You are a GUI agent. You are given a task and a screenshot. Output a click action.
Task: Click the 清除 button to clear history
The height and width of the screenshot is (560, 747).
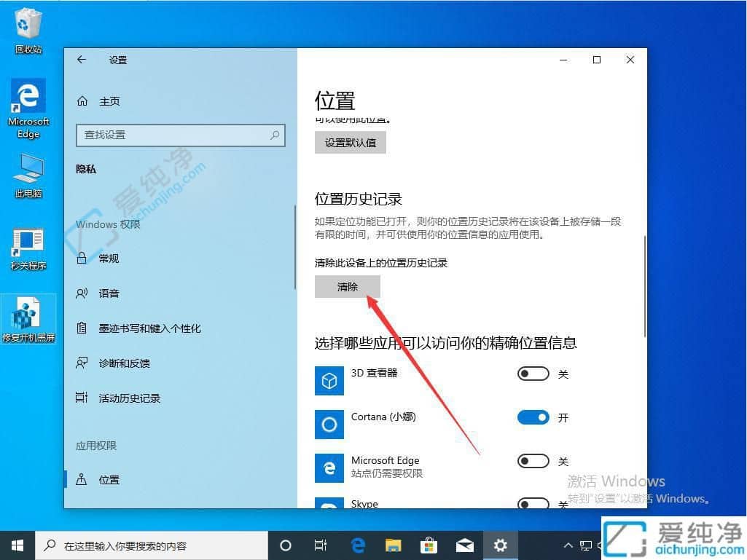348,287
